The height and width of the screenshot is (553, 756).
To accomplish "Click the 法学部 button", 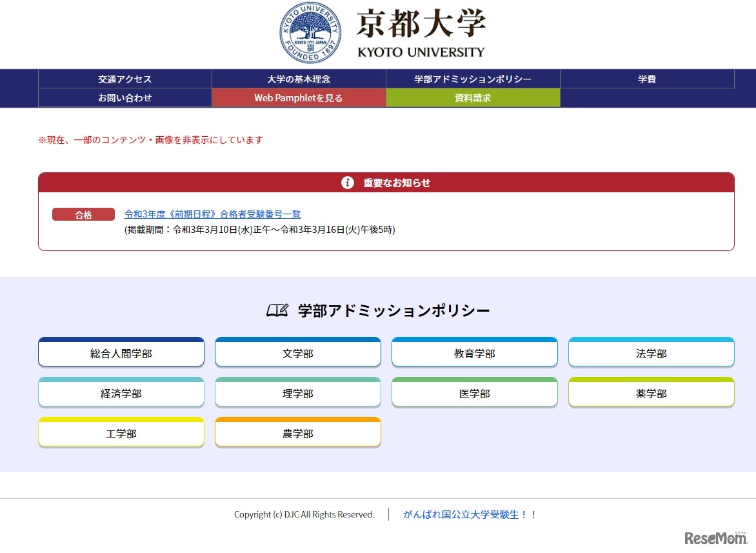I will pos(652,353).
